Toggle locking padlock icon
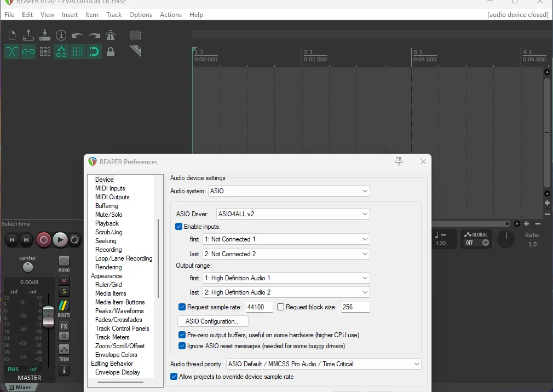This screenshot has height=392, width=553. [111, 52]
